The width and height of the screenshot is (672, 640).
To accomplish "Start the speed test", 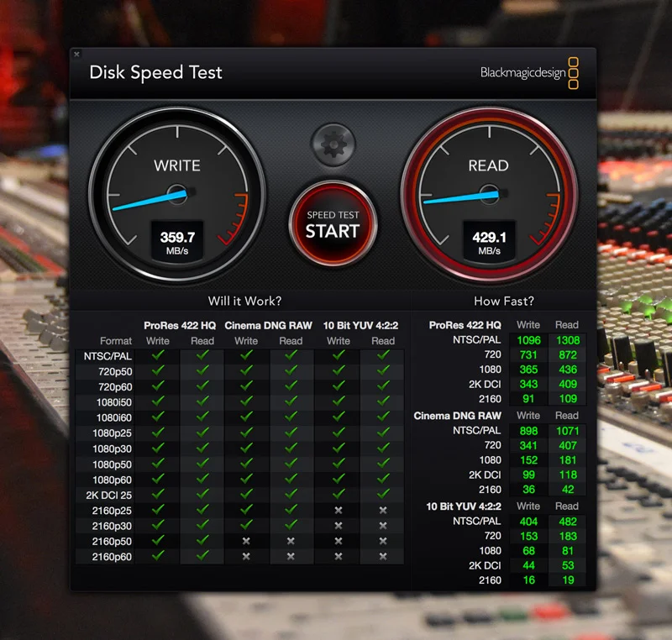I will pos(333,223).
